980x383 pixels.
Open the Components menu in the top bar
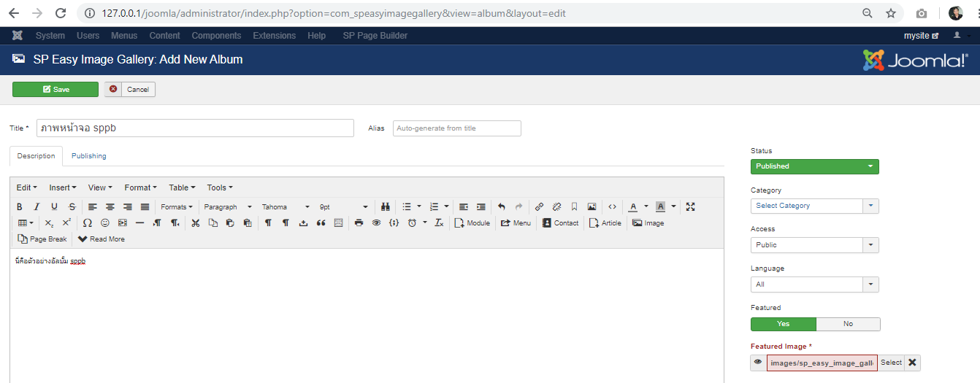pos(216,36)
